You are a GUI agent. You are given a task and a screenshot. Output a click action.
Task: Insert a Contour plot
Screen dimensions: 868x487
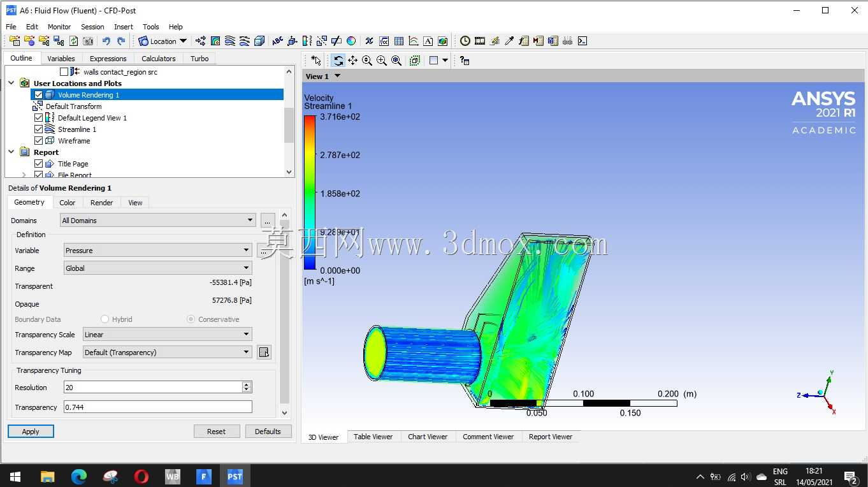pyautogui.click(x=215, y=41)
